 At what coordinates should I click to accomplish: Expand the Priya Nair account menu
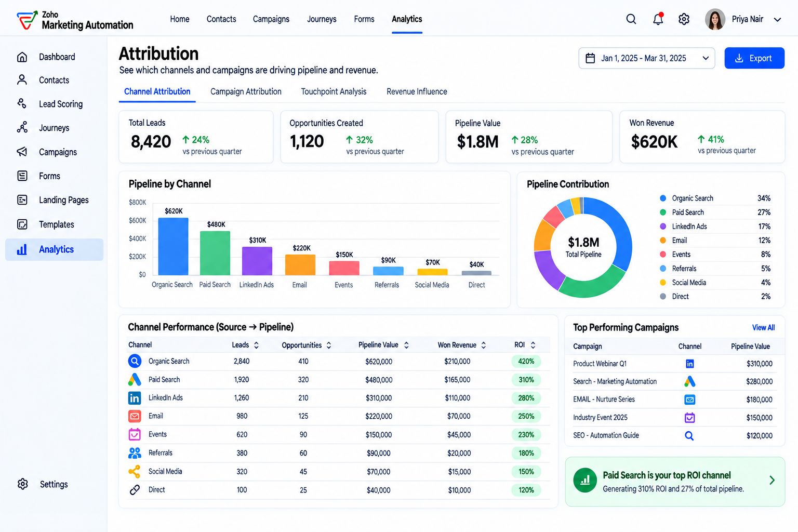[778, 20]
